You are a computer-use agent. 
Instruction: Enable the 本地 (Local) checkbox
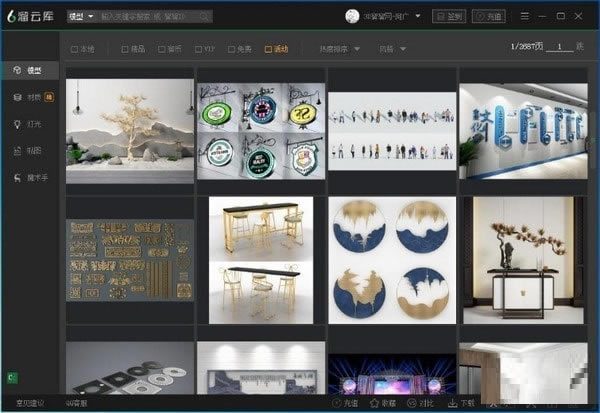pos(75,48)
